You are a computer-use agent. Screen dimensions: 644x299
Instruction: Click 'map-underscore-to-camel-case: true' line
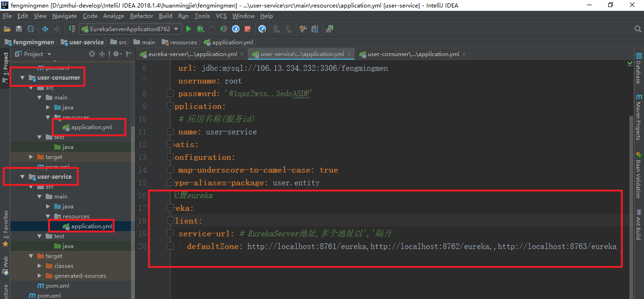[x=258, y=170]
